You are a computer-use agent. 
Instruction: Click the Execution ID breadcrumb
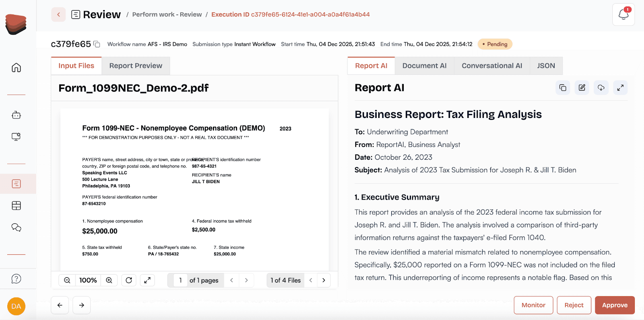(291, 14)
